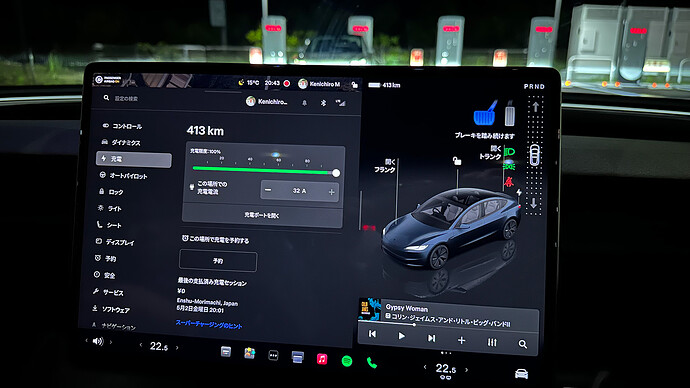
Task: Open the ダイナミクス settings menu
Action: 121,143
